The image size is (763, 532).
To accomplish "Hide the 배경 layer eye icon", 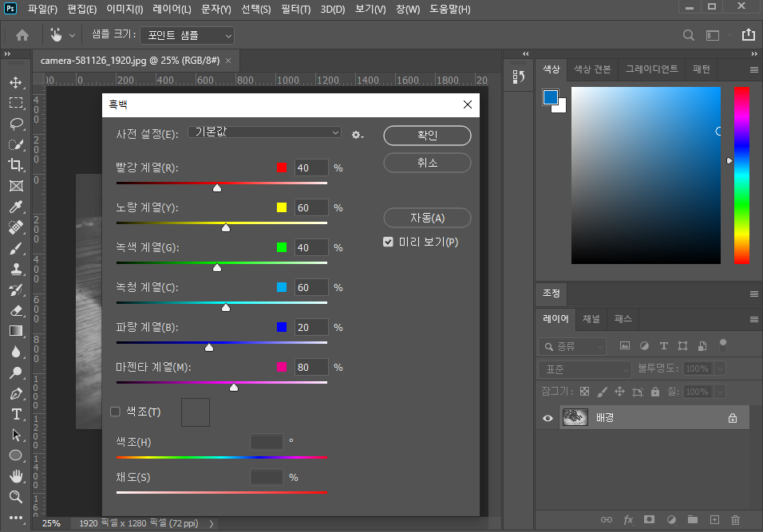I will click(548, 418).
